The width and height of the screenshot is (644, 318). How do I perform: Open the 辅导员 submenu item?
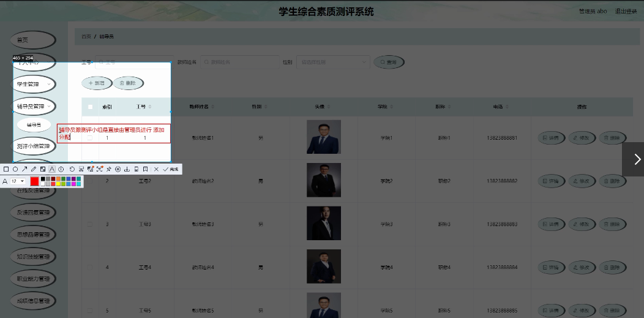34,125
